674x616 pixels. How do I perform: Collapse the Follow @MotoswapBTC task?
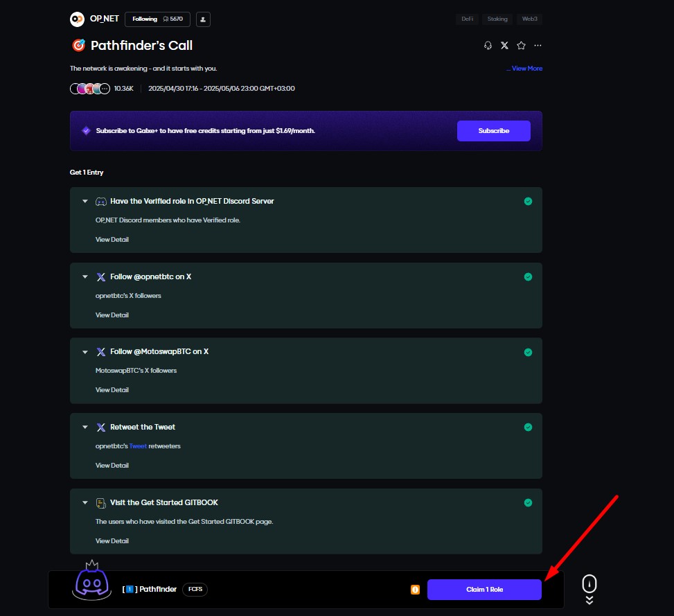[85, 352]
